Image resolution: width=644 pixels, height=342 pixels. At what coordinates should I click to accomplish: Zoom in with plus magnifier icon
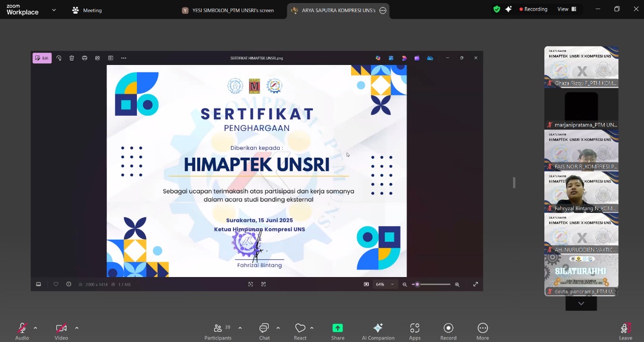[457, 284]
